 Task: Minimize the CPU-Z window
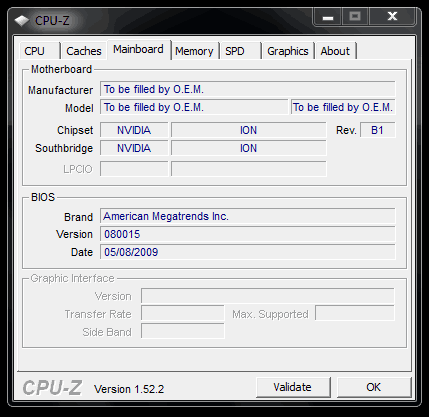[x=327, y=17]
